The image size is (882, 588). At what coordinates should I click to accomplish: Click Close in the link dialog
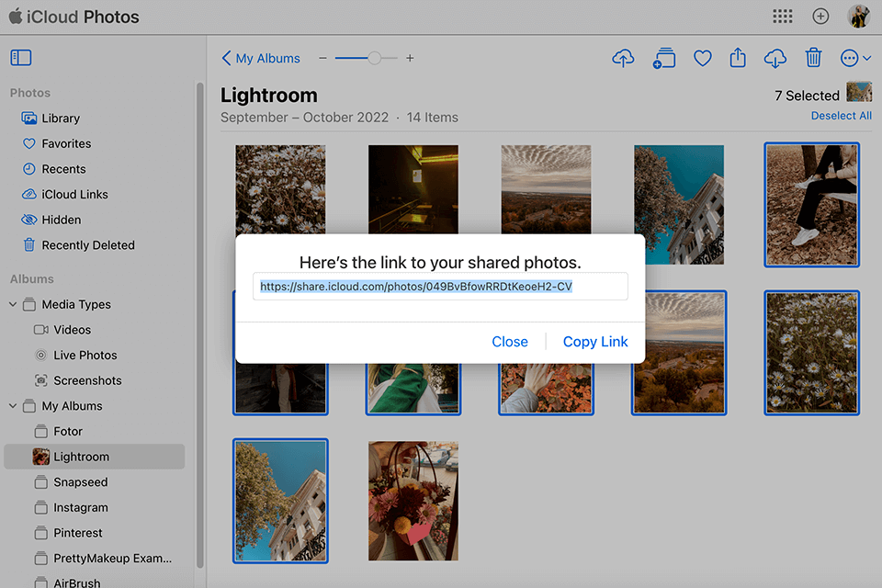pyautogui.click(x=510, y=342)
